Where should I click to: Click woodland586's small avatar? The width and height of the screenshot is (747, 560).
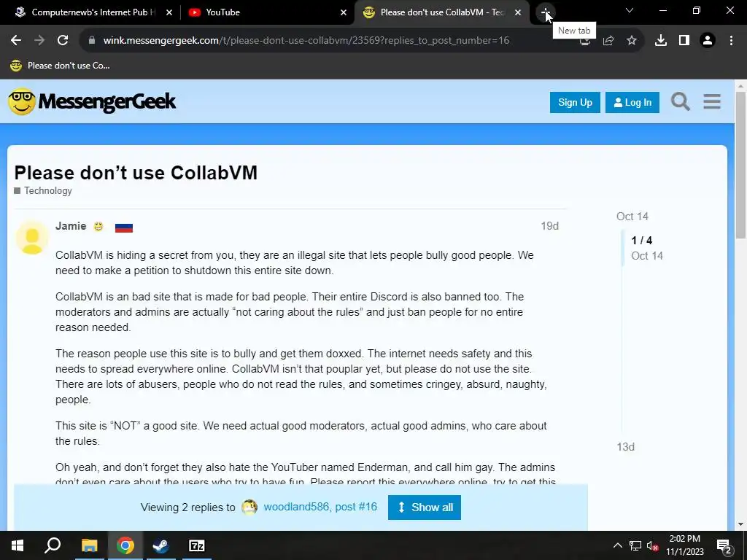click(249, 507)
